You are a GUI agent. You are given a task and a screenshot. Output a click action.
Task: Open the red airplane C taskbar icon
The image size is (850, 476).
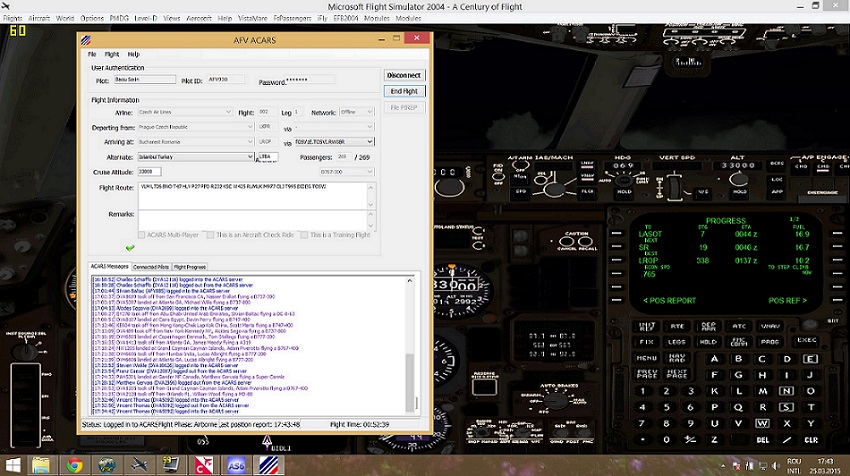click(204, 465)
